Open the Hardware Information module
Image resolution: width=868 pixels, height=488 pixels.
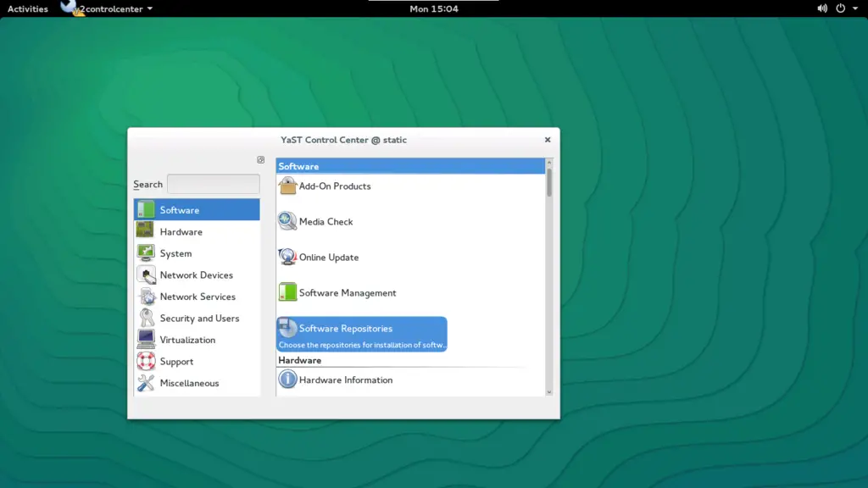coord(346,380)
